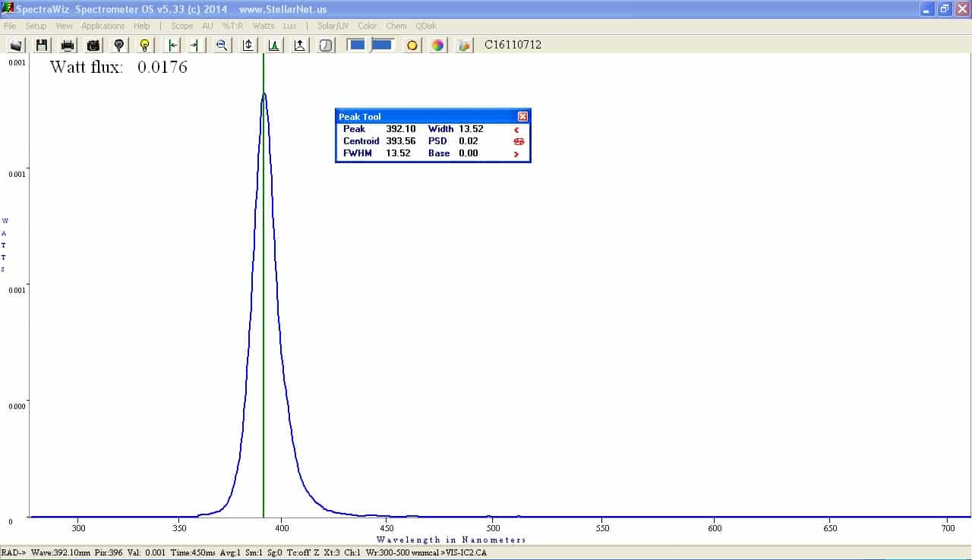Screen dimensions: 972x560
Task: Click the green peak finder icon
Action: click(274, 46)
